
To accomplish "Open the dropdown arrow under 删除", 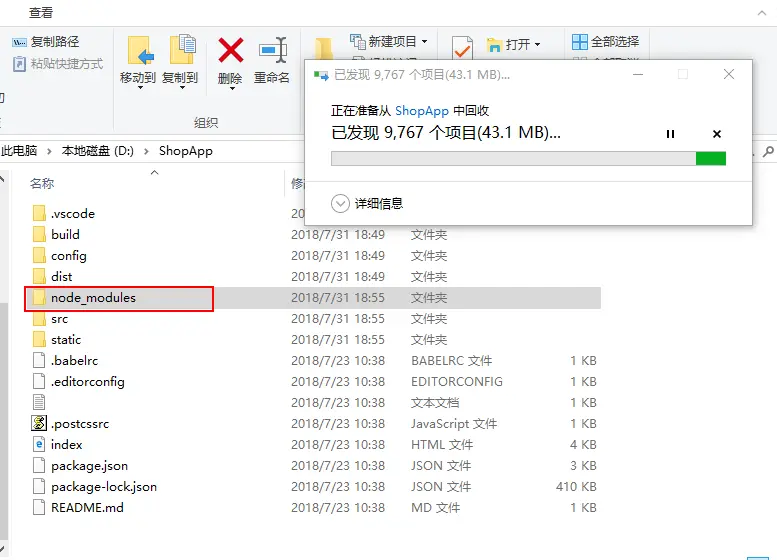I will [x=231, y=88].
